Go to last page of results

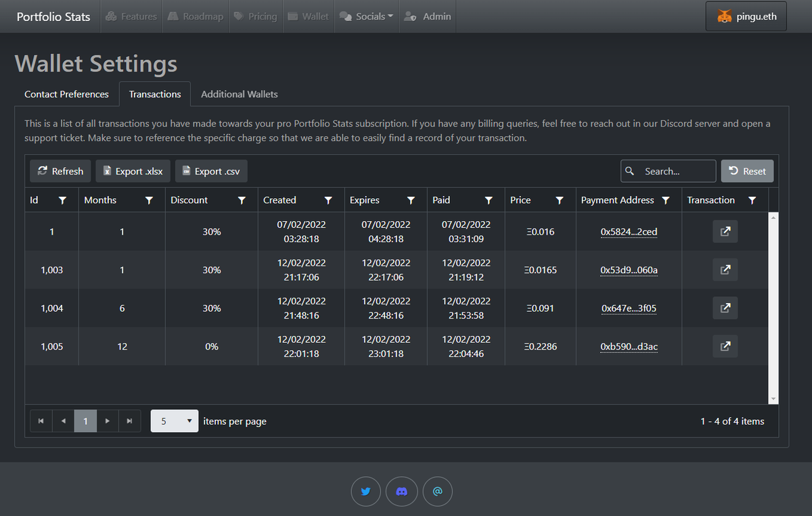pos(129,421)
